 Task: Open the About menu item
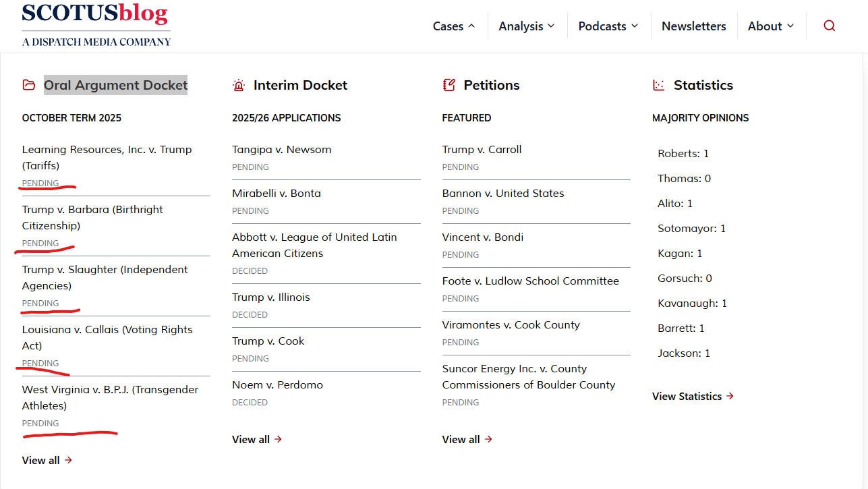coord(765,26)
